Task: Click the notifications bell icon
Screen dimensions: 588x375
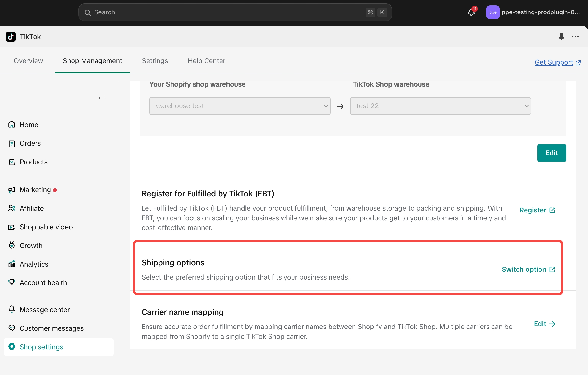Action: pos(471,12)
